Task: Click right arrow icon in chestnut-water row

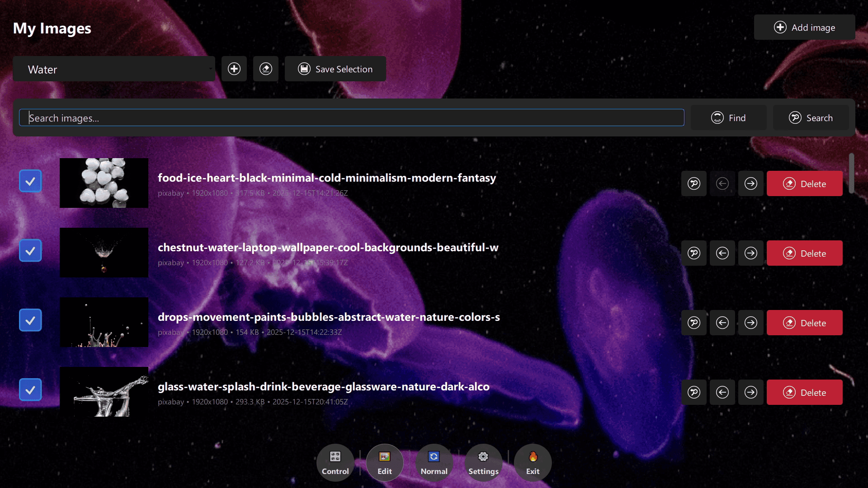Action: click(x=751, y=253)
